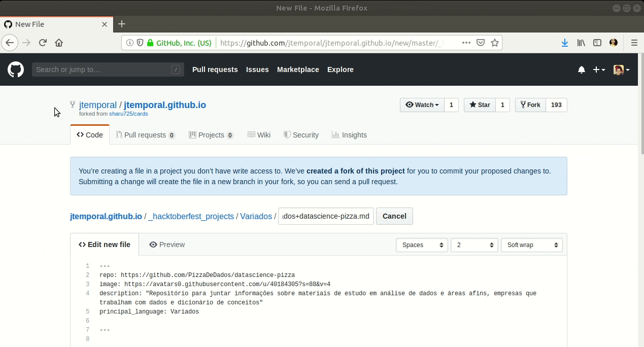Open the Firefox hamburger menu
Viewport: 644px width, 347px height.
coord(634,43)
